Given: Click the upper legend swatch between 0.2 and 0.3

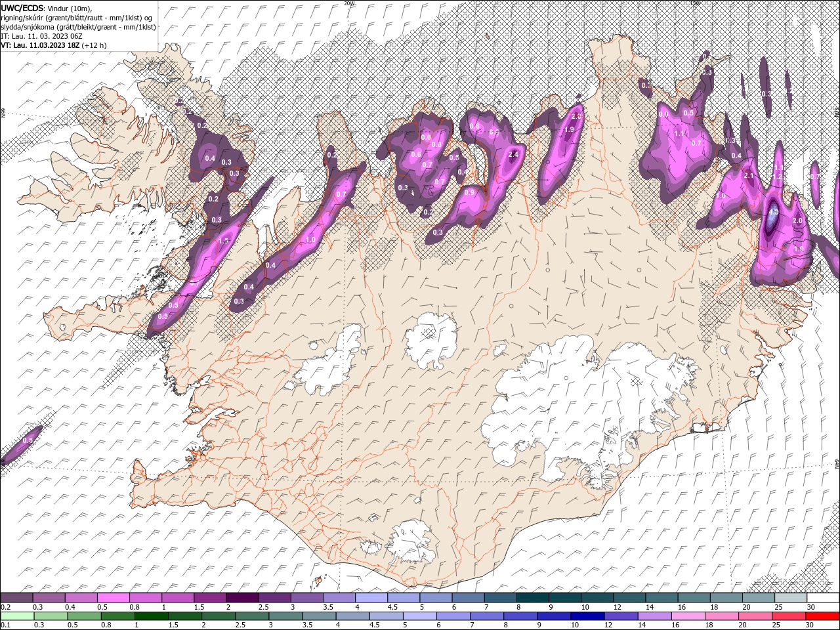Looking at the screenshot, I should 17,597.
